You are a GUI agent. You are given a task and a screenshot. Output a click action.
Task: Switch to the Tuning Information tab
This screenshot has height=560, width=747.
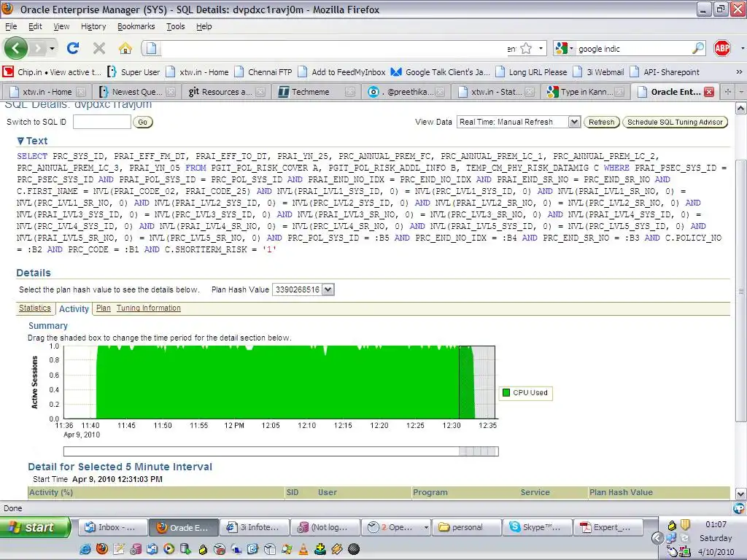149,308
